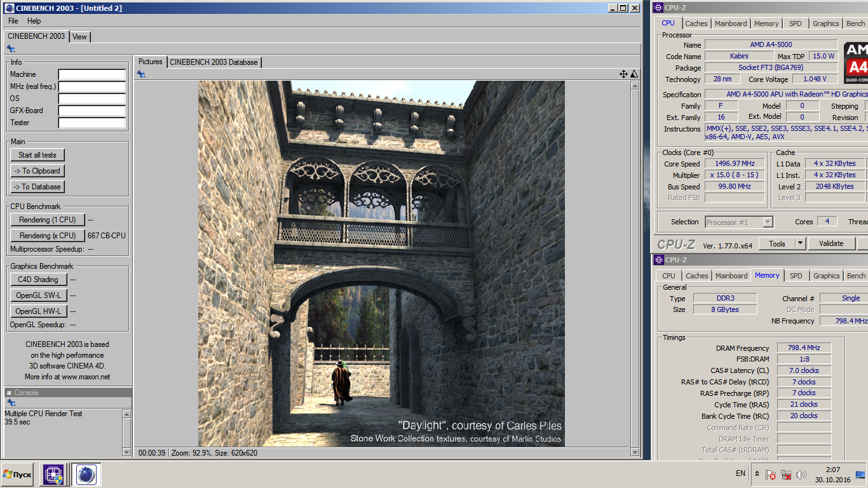868x488 pixels.
Task: Click the -> To Database button
Action: pos(37,187)
